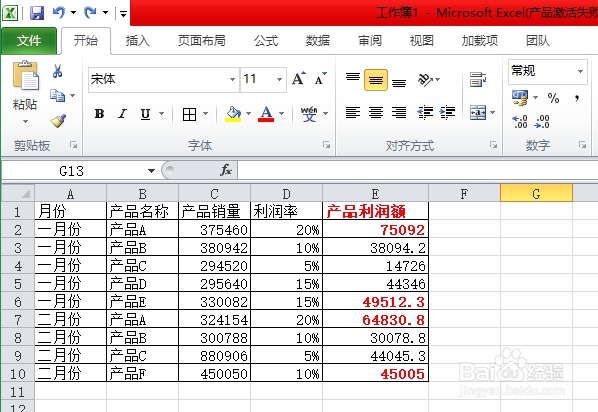The image size is (598, 412).
Task: Open the 对齐方式 group dialog launcher
Action: 494,145
